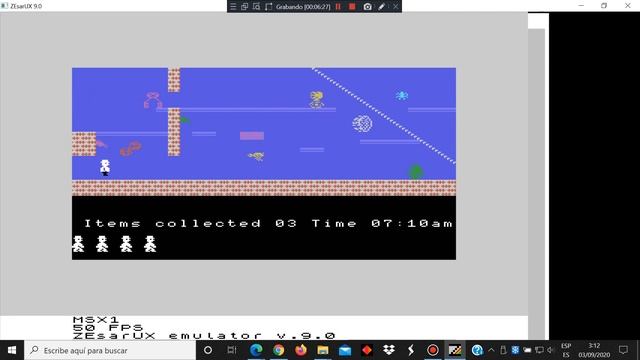
Task: Click the green bush on the game floor
Action: point(416,172)
